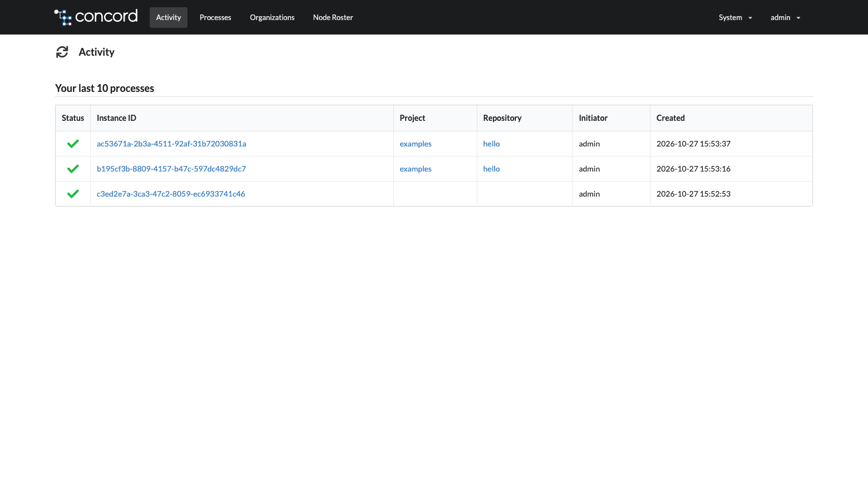Click green checkmark for process b195cf3b
The width and height of the screenshot is (868, 489).
click(x=73, y=169)
